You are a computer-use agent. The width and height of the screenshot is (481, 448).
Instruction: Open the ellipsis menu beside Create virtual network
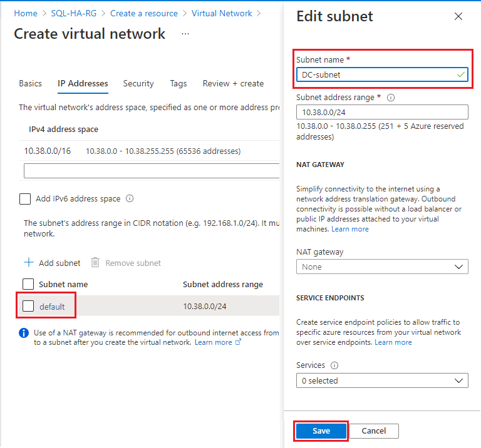pyautogui.click(x=185, y=34)
